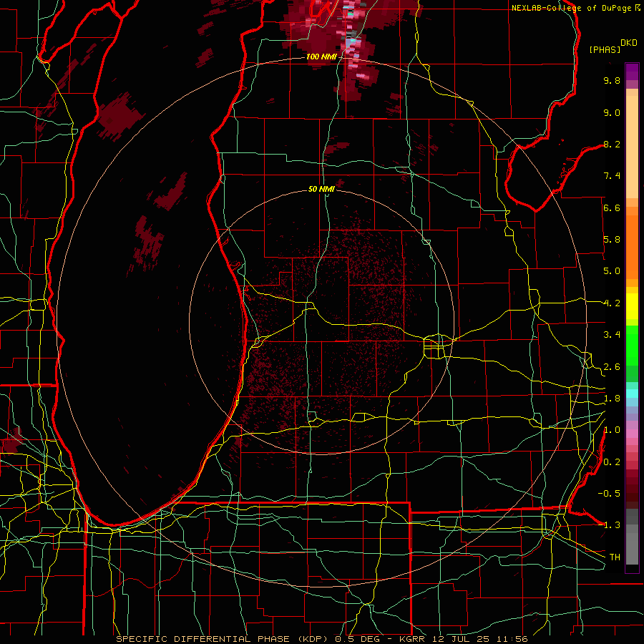The height and width of the screenshot is (644, 644).
Task: Pick the bright green band on the color scale
Action: point(632,345)
